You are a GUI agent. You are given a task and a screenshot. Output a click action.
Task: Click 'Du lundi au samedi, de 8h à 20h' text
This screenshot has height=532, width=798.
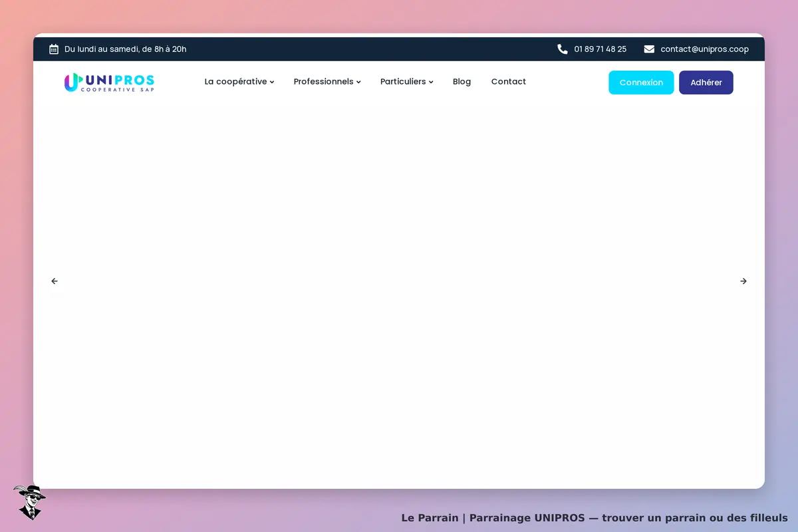pos(126,49)
